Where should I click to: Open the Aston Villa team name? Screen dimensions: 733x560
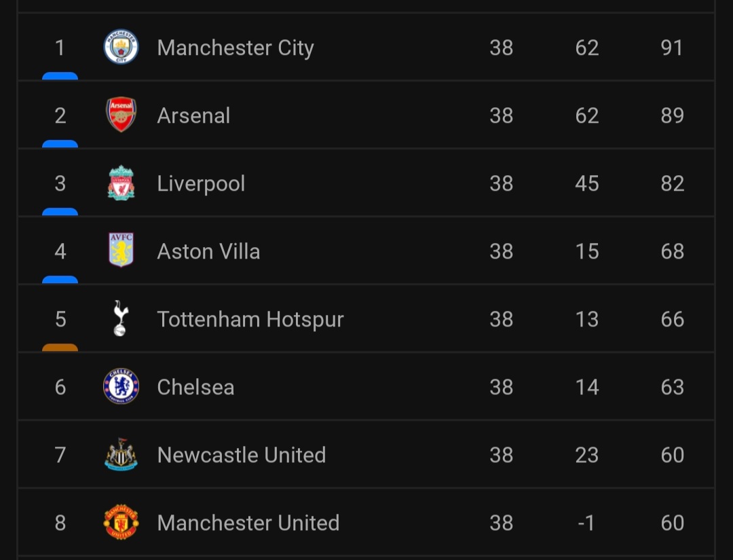pyautogui.click(x=208, y=252)
